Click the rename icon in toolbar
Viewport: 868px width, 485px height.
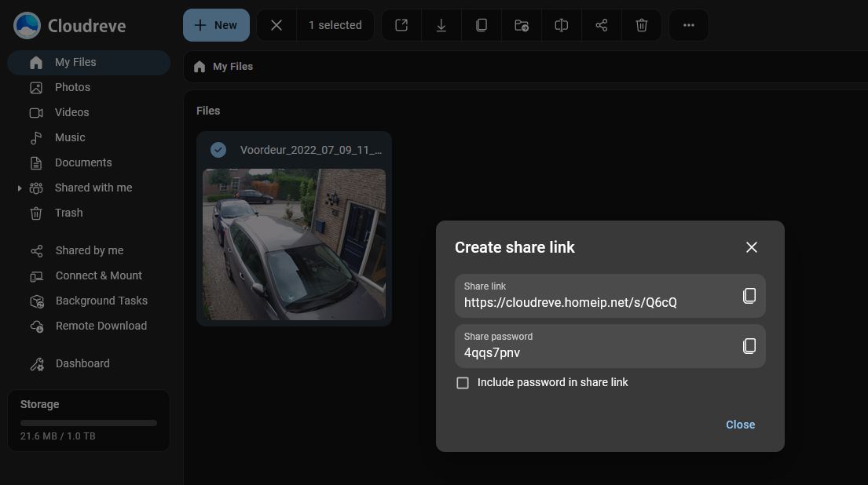[562, 25]
